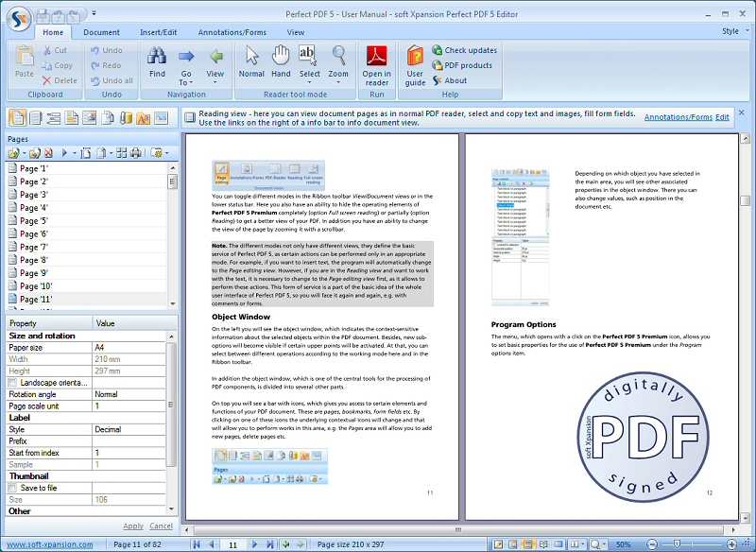756x552 pixels.
Task: Open the Fonts panel with the A icon
Action: point(144,117)
